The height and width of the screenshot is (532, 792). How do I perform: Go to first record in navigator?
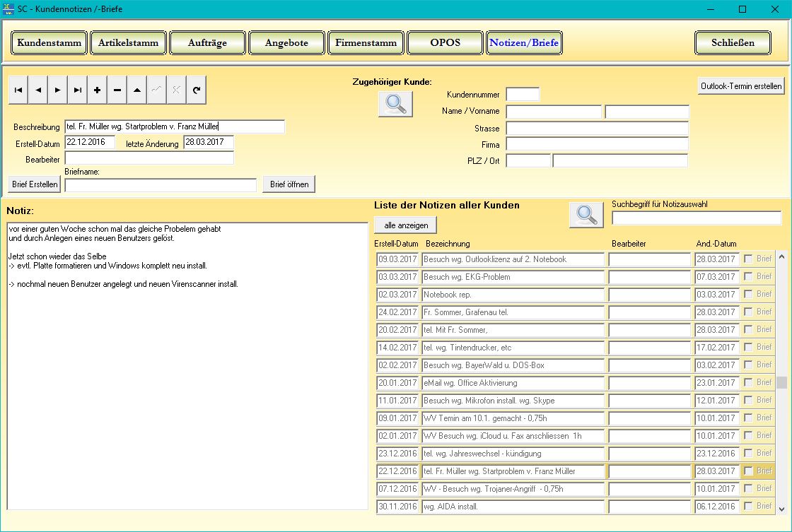point(18,90)
